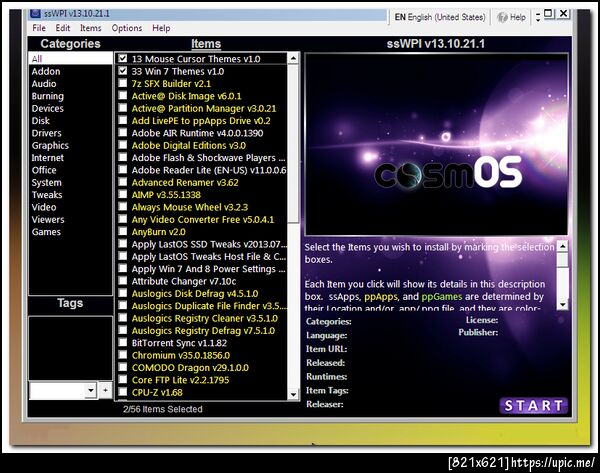Click the plus button beside tags combo
Viewport: 600px width, 473px height.
105,390
